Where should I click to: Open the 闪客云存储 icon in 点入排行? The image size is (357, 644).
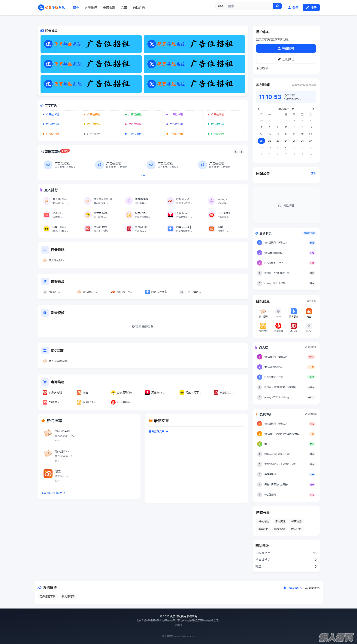(x=170, y=229)
